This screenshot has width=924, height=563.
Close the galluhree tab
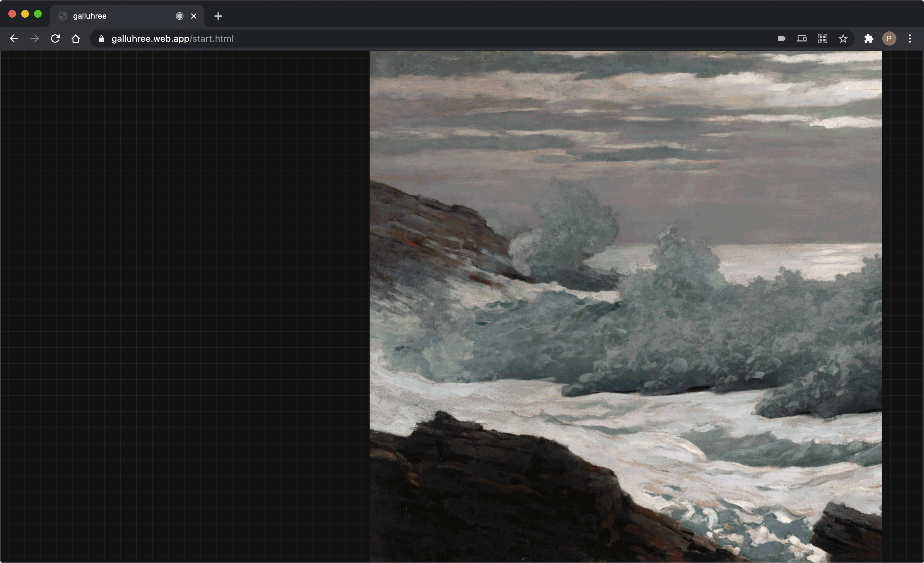point(194,16)
